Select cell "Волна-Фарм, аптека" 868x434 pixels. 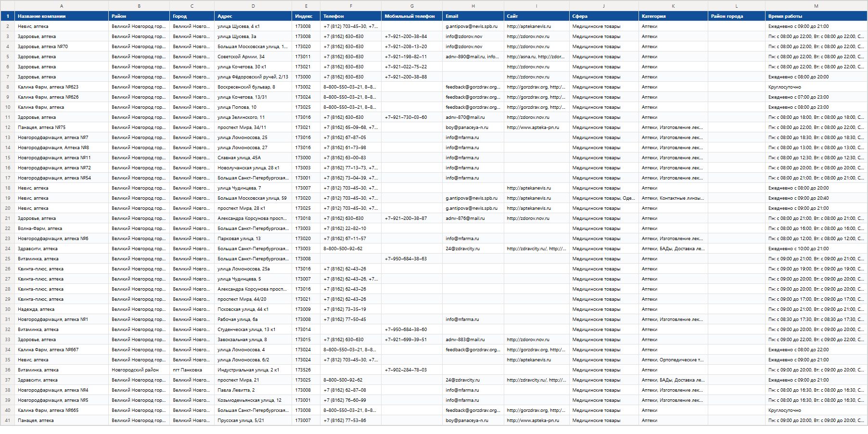coord(62,229)
